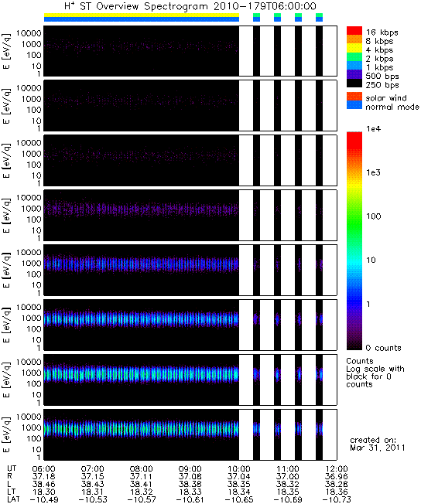The height and width of the screenshot is (504, 421).
Task: Select the green 2 kbps legend swatch
Action: [354, 56]
